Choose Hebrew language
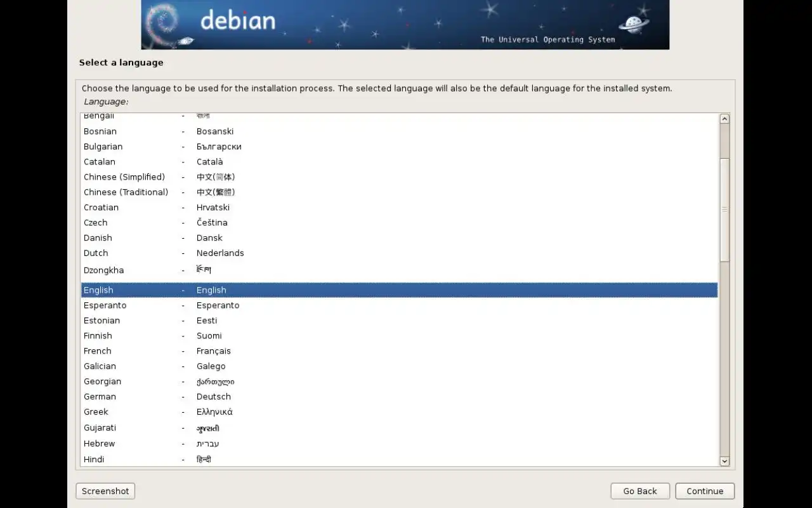The width and height of the screenshot is (812, 508). coord(400,444)
